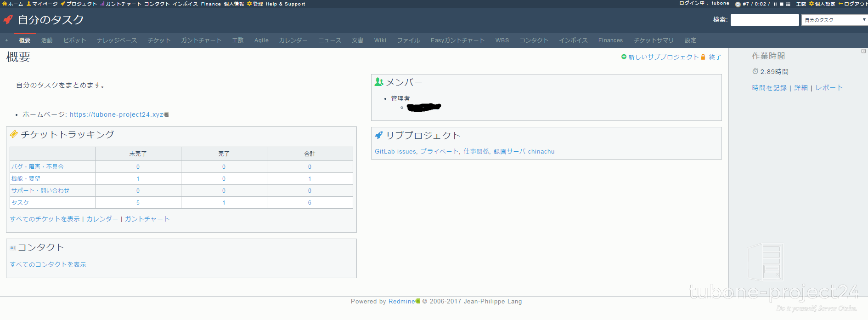Viewport: 868px width, 320px height.
Task: Focus the 検索 search input field
Action: pyautogui.click(x=765, y=20)
